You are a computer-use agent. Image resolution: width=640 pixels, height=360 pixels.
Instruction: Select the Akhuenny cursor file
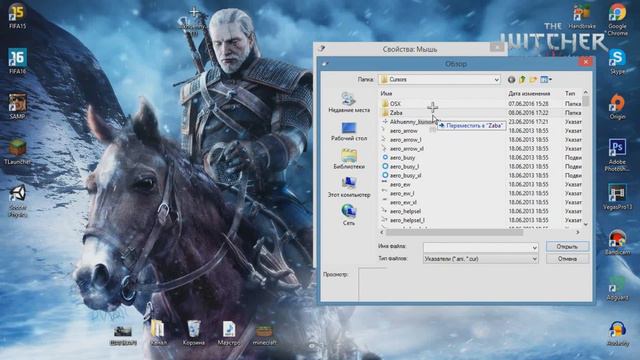(409, 122)
